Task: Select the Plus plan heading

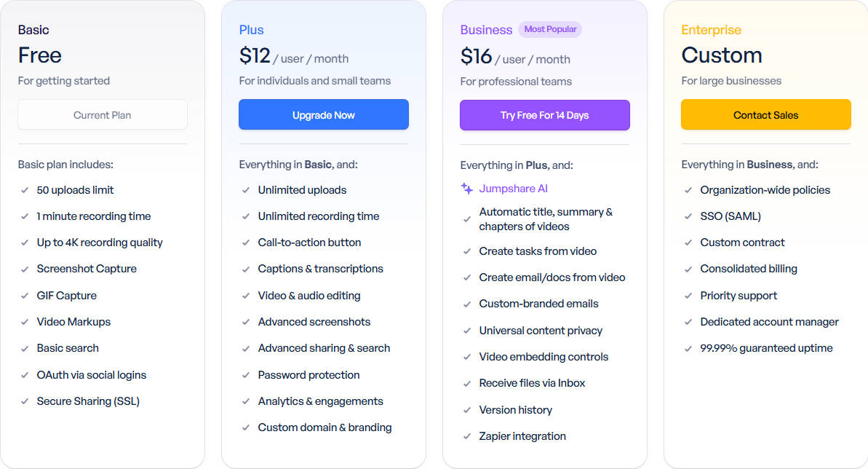Action: 251,30
